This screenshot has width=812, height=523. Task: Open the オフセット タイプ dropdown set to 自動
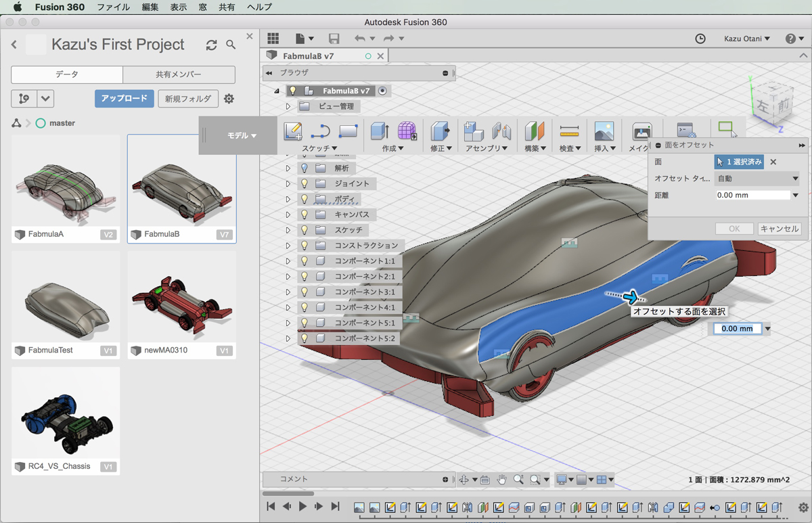757,179
